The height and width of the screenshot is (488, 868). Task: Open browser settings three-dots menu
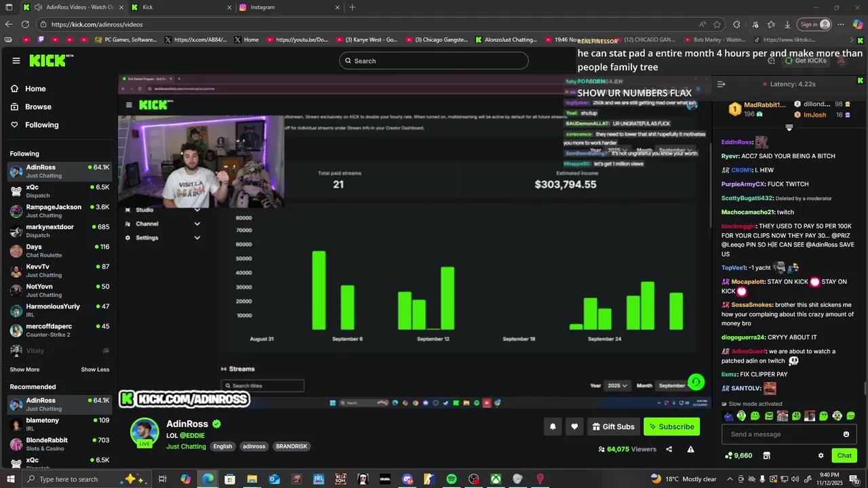pos(841,24)
